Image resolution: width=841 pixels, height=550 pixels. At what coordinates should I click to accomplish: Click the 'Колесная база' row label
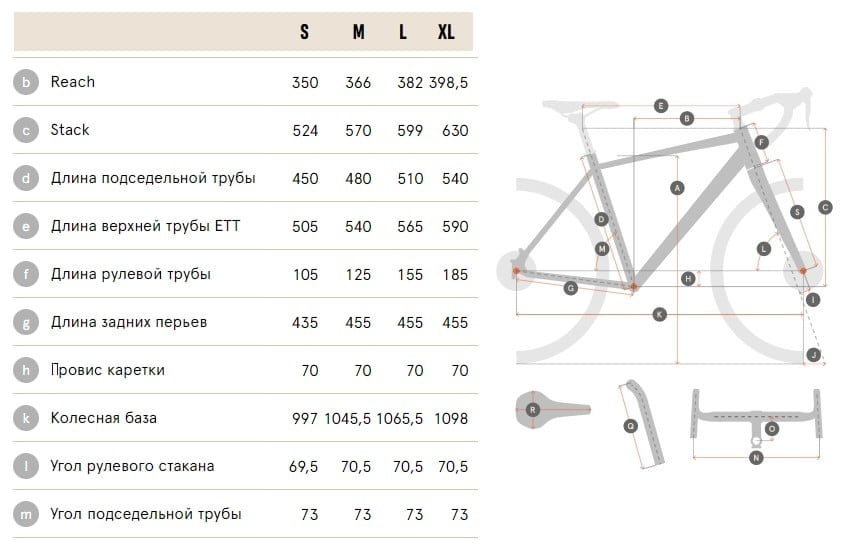[104, 418]
